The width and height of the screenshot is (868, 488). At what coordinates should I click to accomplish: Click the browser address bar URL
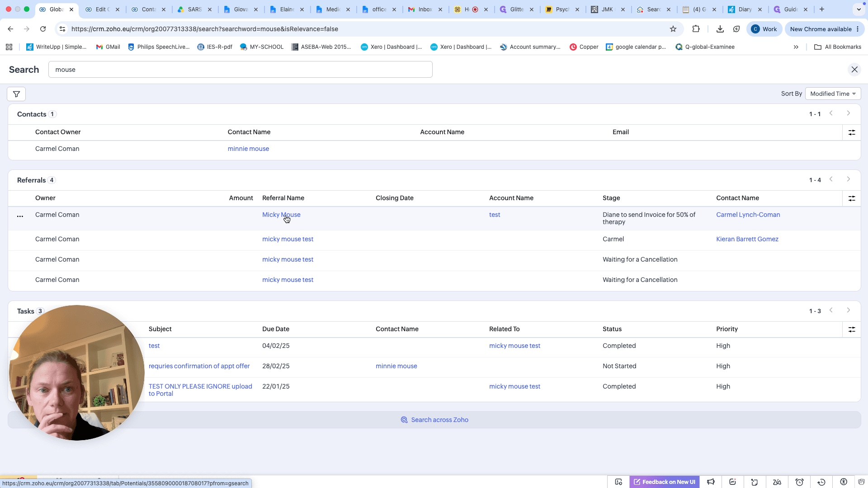pyautogui.click(x=204, y=29)
